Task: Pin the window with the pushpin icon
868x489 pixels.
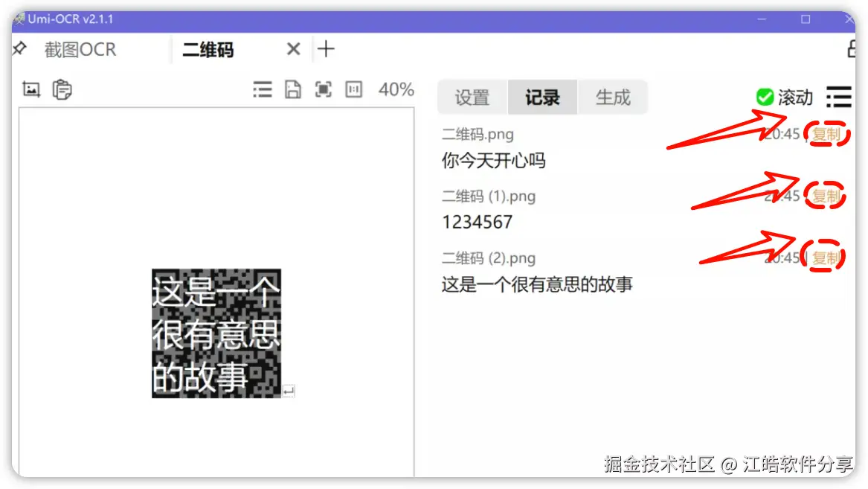Action: pos(20,48)
